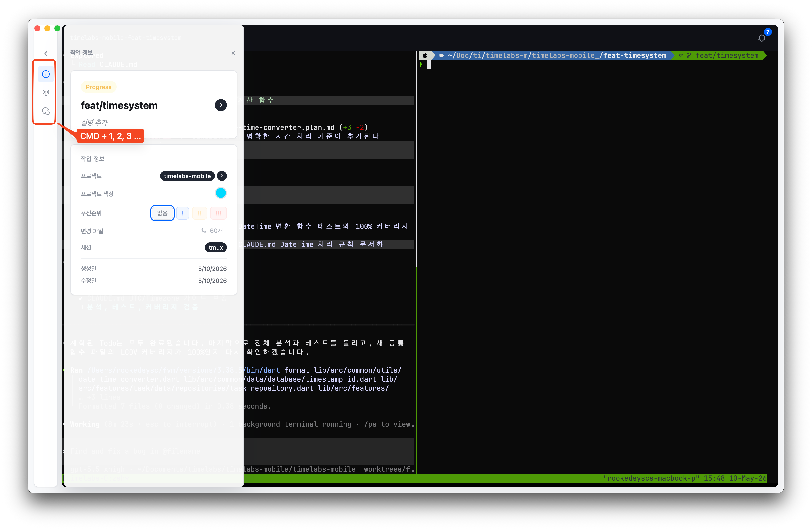Image resolution: width=812 pixels, height=530 pixels.
Task: Click the folder icon in terminal path
Action: (441, 55)
